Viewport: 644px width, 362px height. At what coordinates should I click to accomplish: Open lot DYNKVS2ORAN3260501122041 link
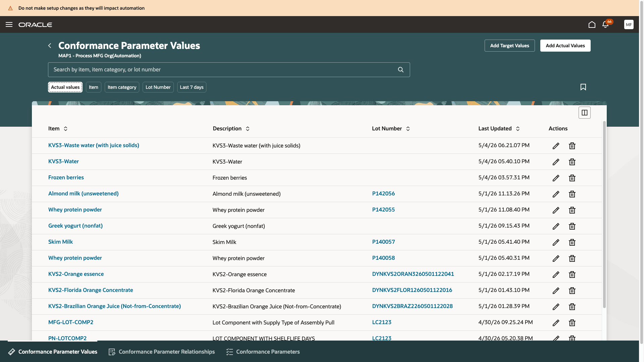tap(413, 274)
